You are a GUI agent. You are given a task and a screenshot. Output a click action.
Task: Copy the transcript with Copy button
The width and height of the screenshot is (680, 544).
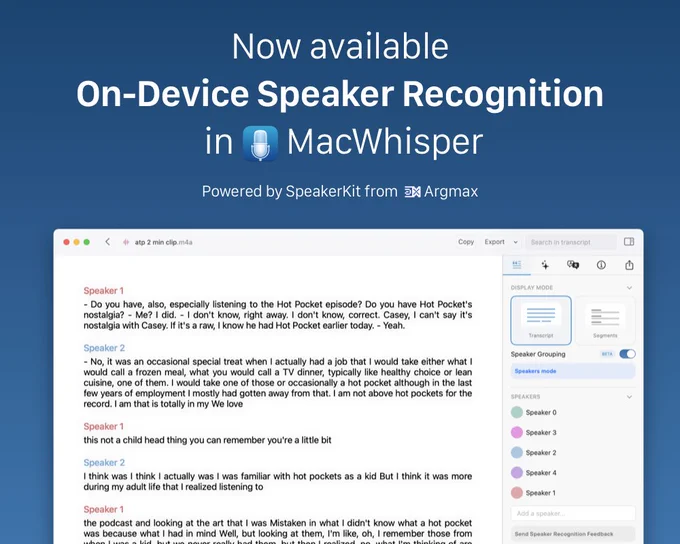coord(466,242)
